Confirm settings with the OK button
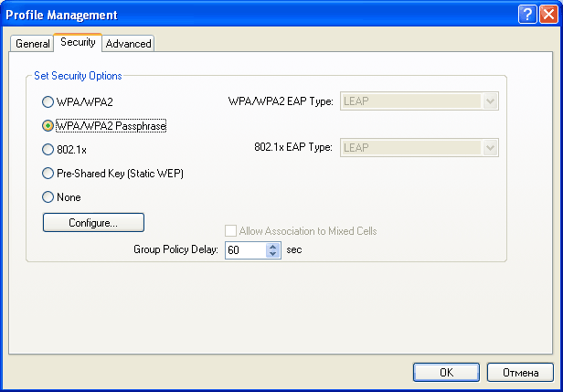This screenshot has width=563, height=392. [446, 372]
